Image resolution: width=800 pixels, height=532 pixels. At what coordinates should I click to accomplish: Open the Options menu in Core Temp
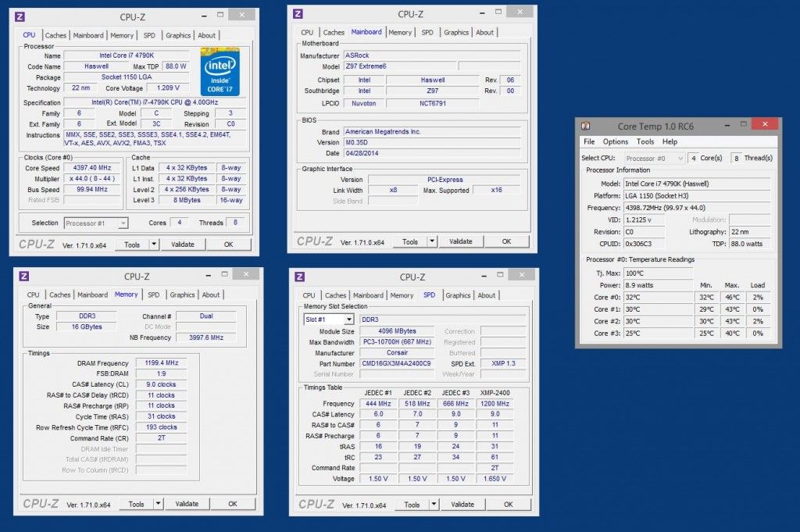(x=616, y=142)
